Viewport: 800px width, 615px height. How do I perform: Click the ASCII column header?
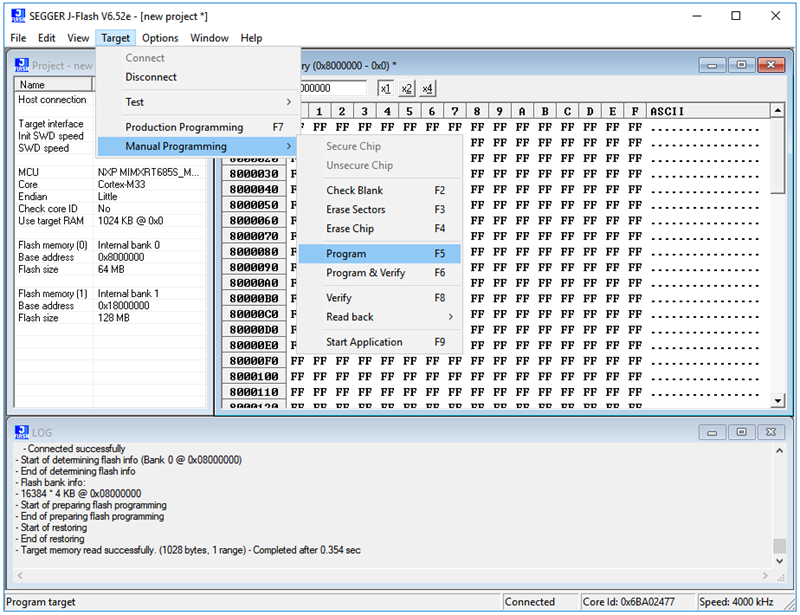point(708,111)
